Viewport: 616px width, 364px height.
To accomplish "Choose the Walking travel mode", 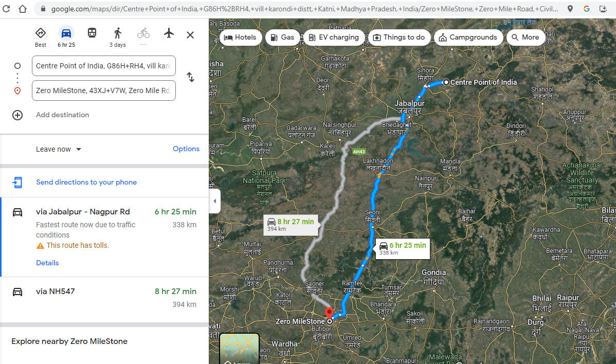I will (x=117, y=34).
